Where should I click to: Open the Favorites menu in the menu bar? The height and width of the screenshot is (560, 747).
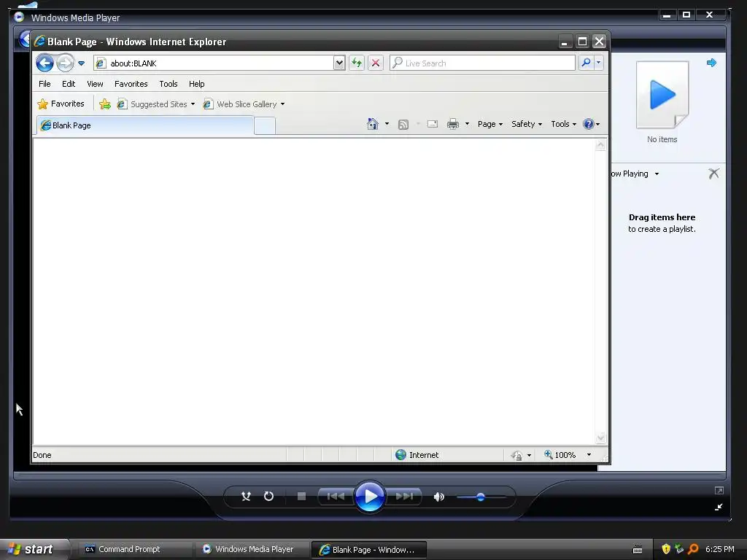[131, 84]
